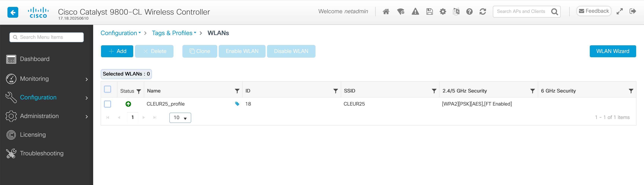Open the Configuration breadcrumb dropdown
The image size is (644, 185).
[121, 33]
